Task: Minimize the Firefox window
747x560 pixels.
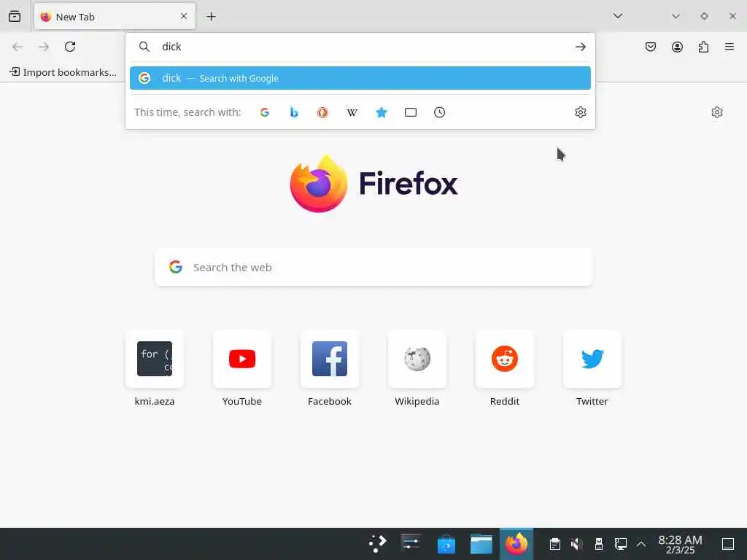Action: pos(676,16)
